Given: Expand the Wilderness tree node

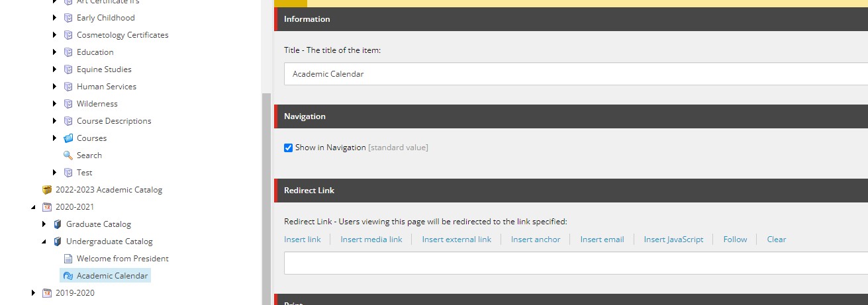Looking at the screenshot, I should [55, 104].
